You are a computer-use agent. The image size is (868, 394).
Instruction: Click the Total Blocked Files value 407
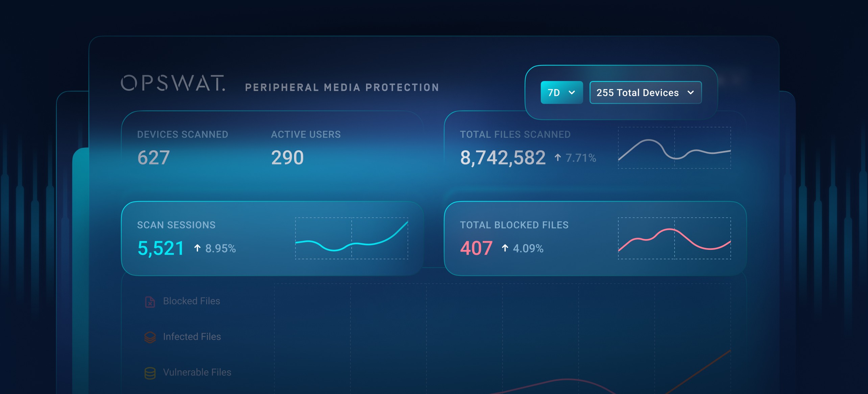(476, 248)
